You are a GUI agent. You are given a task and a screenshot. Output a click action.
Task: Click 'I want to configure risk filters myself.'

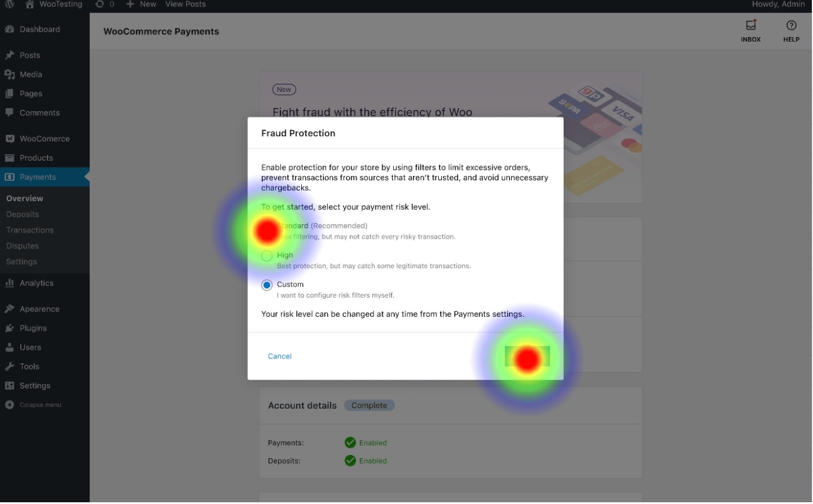[335, 295]
